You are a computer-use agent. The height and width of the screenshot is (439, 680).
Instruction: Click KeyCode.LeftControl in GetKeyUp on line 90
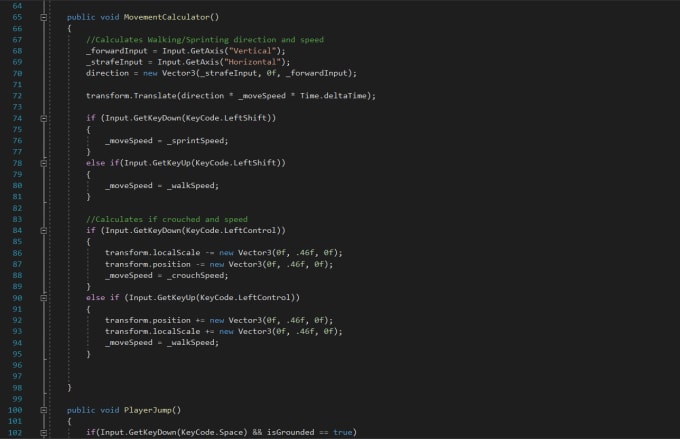[245, 298]
